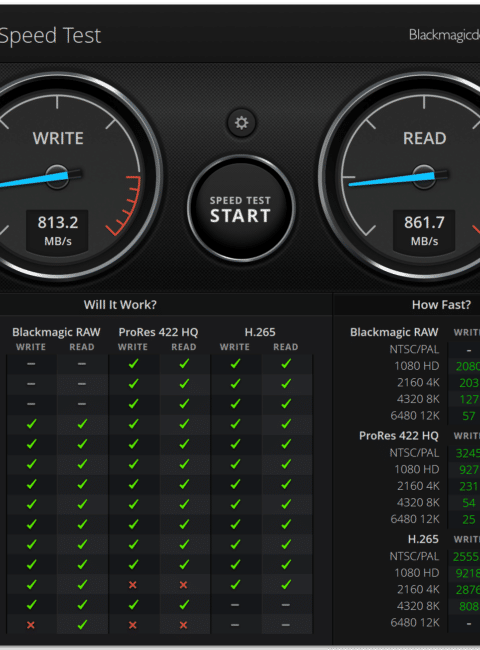The image size is (480, 650).
Task: Click the green value 25 in How Fast
Action: coord(469,519)
